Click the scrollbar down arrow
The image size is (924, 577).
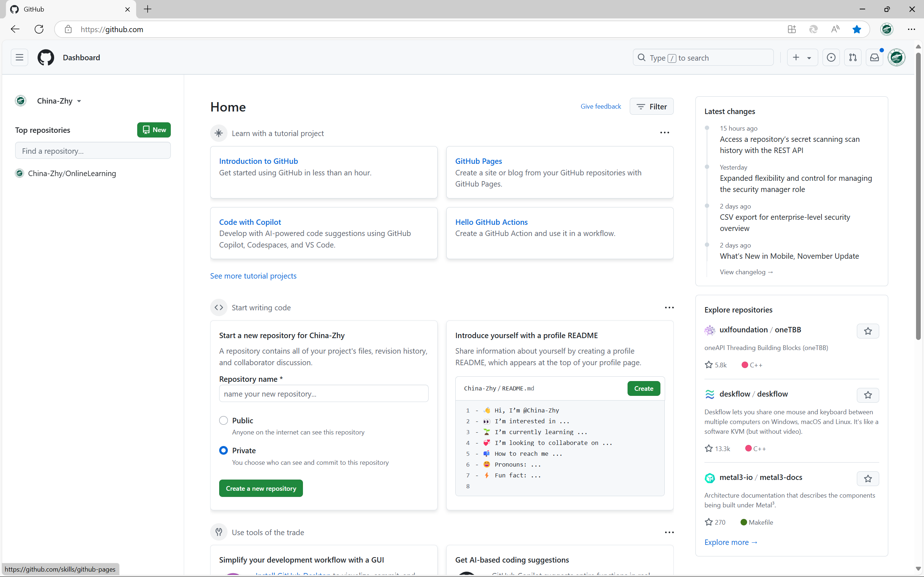918,569
